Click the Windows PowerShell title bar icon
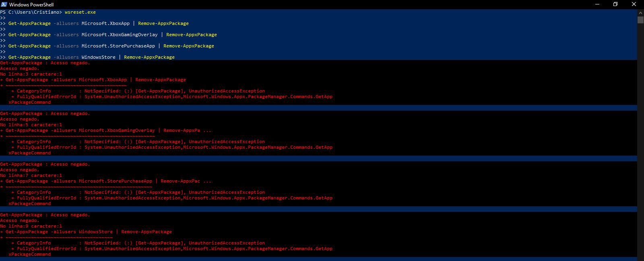 click(4, 4)
